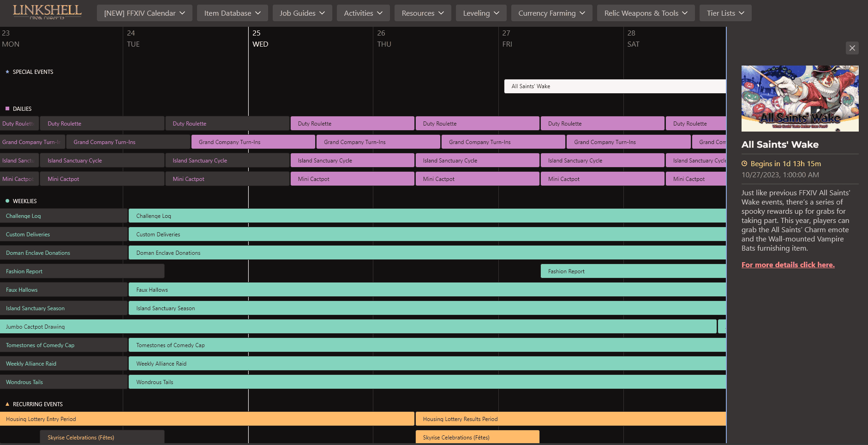Open the Job Guides dropdown
Screen dimensions: 868x445
(302, 13)
